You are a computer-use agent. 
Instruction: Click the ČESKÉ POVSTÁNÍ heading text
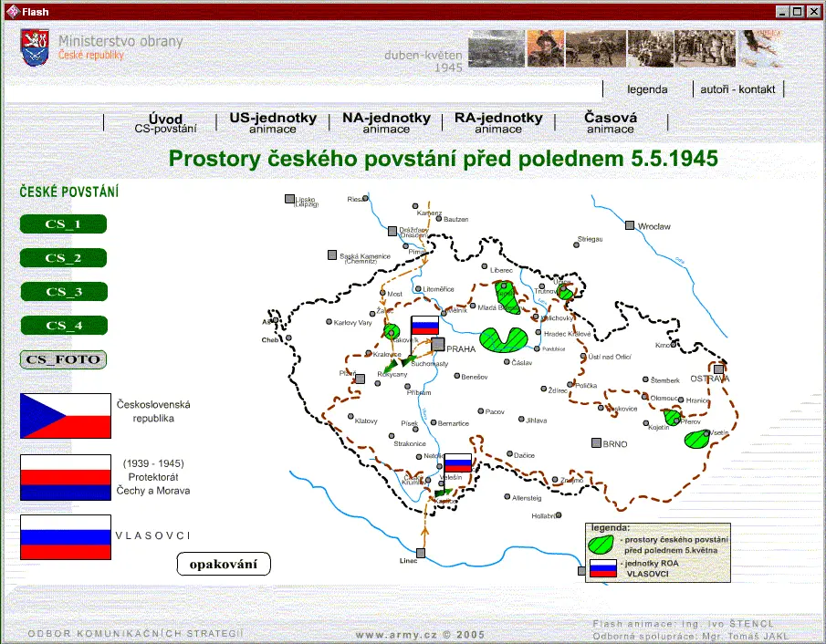69,192
